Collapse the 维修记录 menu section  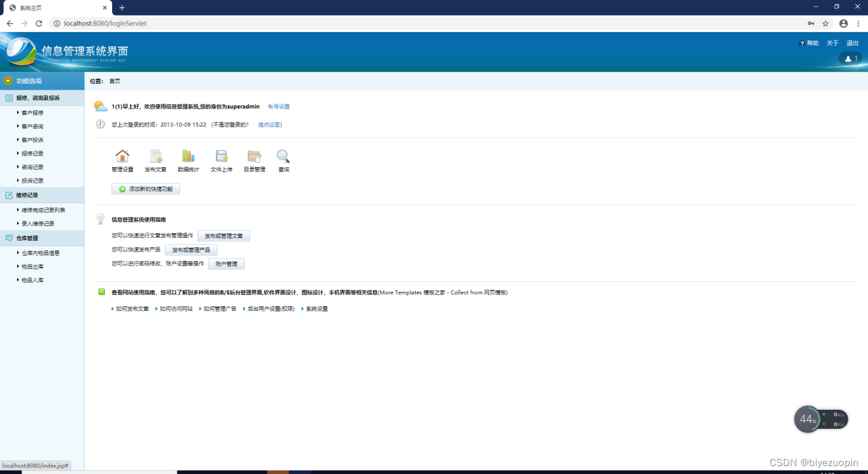42,195
